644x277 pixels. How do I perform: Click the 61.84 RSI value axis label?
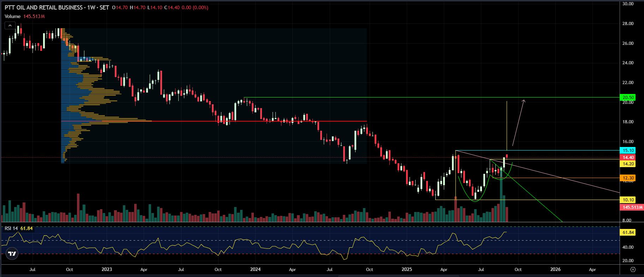click(628, 232)
